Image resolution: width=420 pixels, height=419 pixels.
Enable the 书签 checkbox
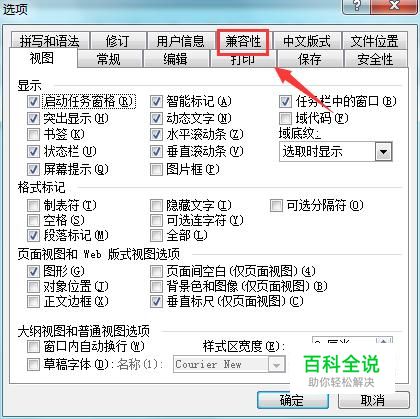coord(33,134)
